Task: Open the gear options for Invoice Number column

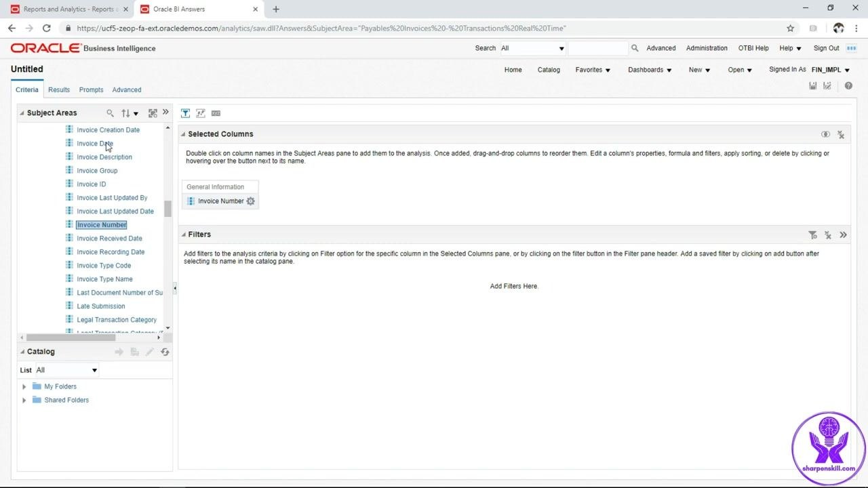Action: click(251, 201)
